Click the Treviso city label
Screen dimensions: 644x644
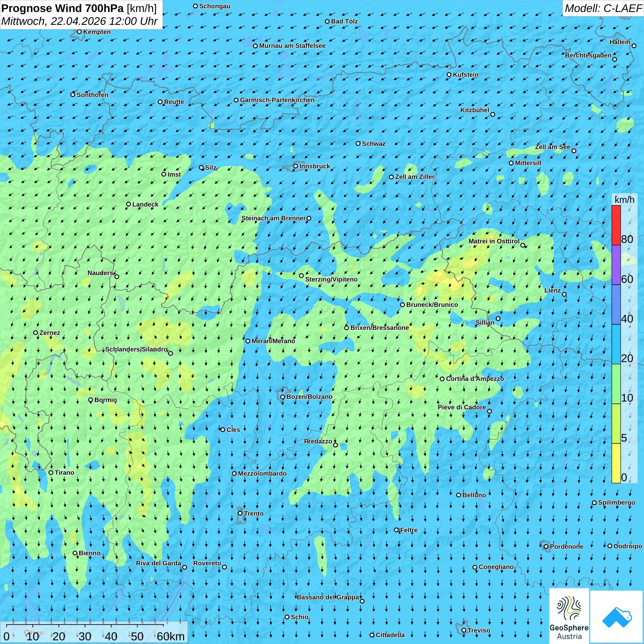pyautogui.click(x=479, y=630)
